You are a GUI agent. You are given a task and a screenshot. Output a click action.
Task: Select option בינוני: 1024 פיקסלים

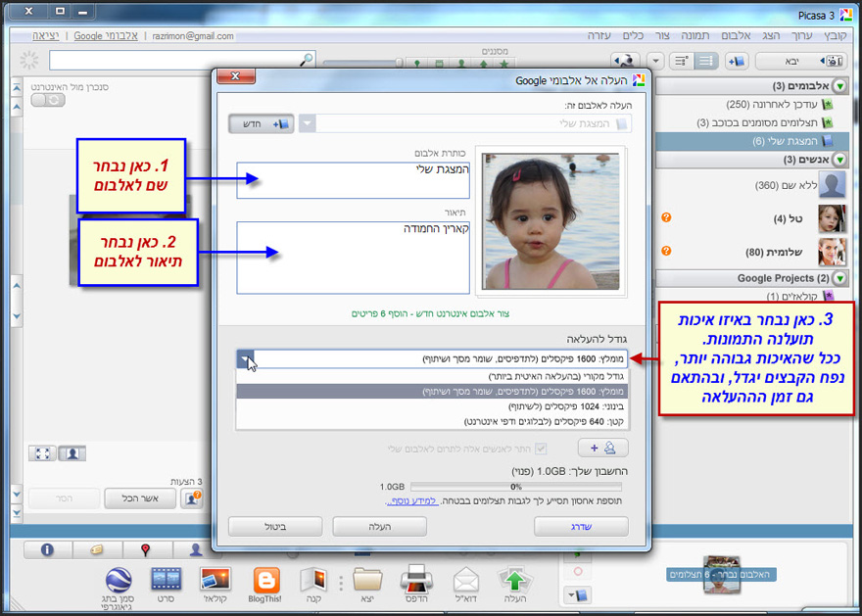(432, 406)
